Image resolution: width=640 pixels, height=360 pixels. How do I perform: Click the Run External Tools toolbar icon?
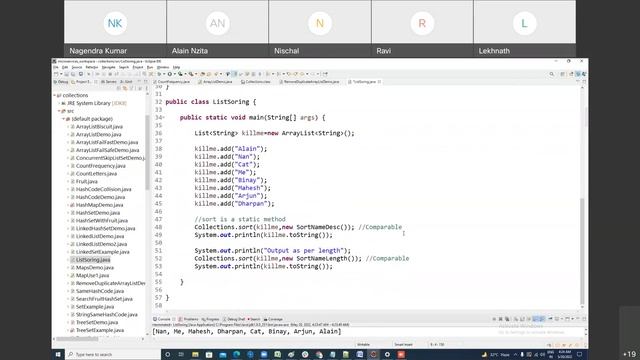[x=191, y=74]
